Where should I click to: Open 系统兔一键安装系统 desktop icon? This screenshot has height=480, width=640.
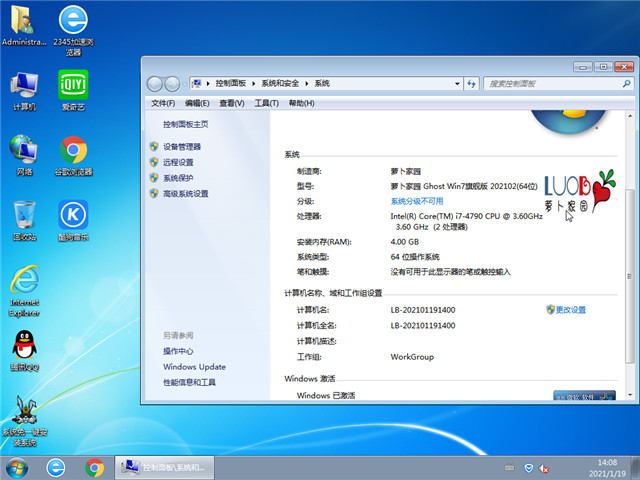(24, 420)
